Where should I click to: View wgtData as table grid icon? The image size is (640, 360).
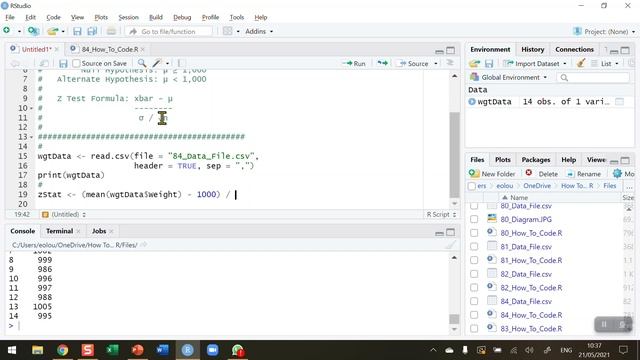(619, 102)
